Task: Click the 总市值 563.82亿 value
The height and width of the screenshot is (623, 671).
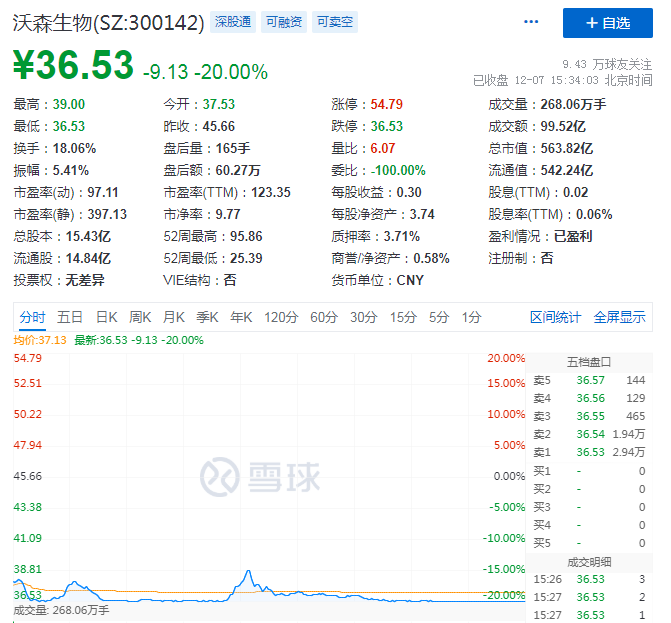Action: (567, 148)
